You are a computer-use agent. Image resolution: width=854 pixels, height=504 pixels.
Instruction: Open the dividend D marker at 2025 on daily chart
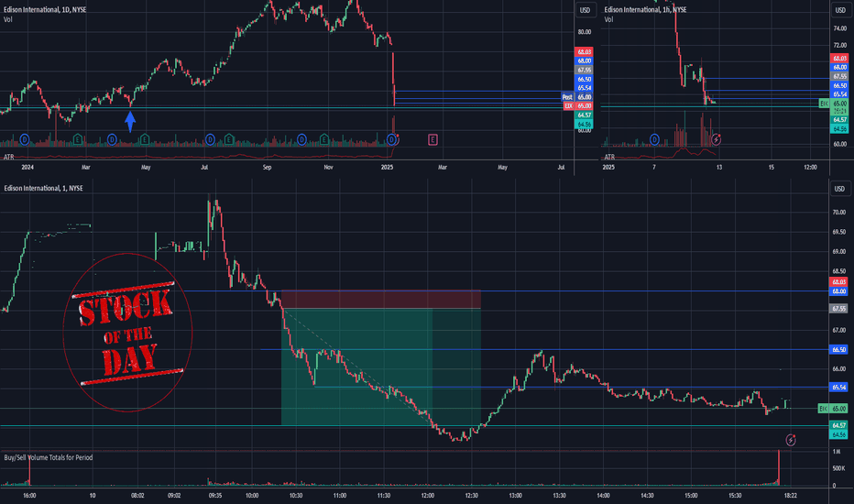coord(391,140)
